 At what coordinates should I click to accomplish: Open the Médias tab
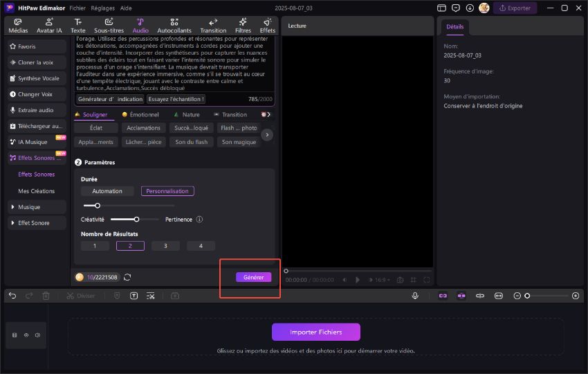click(x=18, y=26)
